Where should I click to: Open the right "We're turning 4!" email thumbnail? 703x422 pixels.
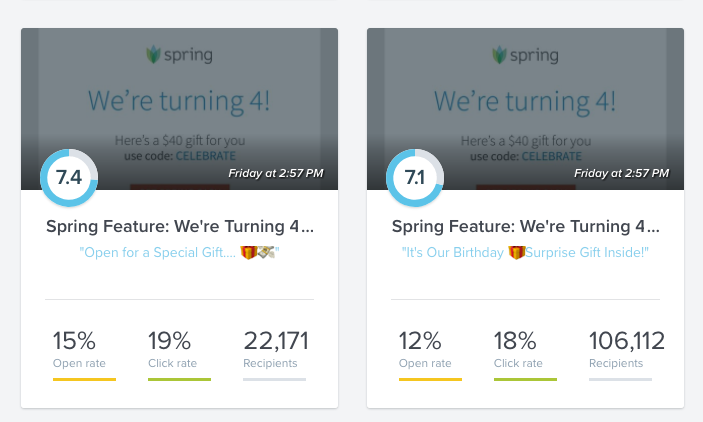[525, 109]
